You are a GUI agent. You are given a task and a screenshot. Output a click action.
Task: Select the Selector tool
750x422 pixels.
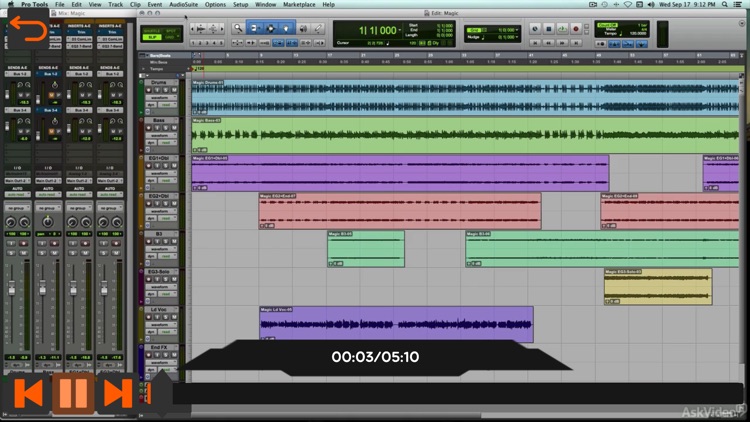pyautogui.click(x=271, y=29)
